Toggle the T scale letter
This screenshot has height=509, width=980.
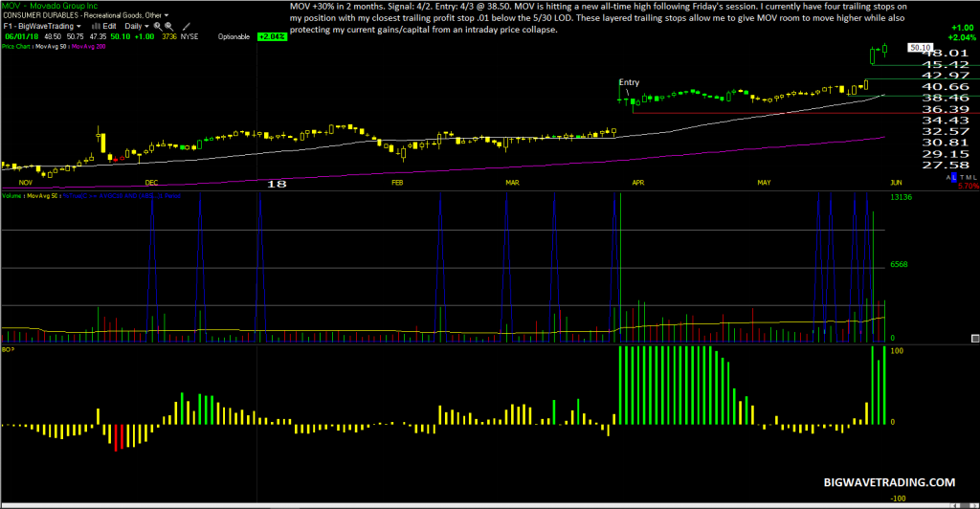[963, 177]
